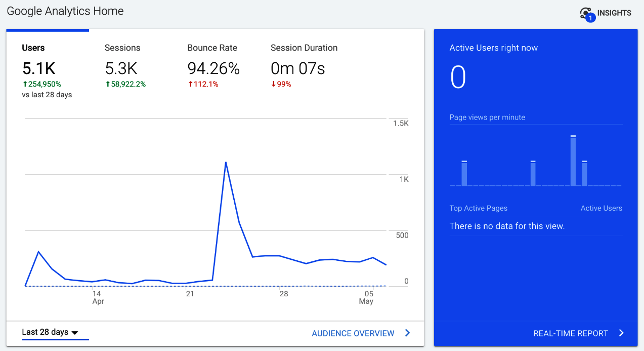Select the Users metric tab
The width and height of the screenshot is (644, 351).
pos(33,48)
